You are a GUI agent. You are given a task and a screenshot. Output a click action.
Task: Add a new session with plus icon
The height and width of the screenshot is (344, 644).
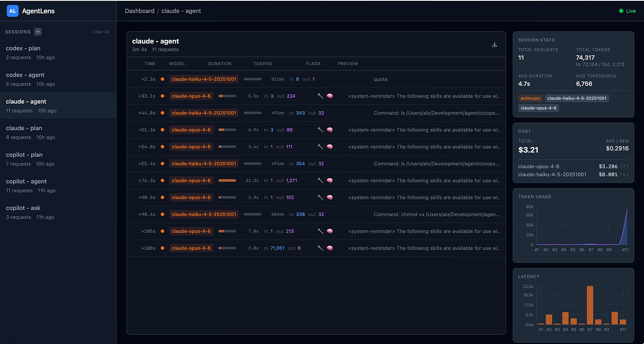click(38, 31)
